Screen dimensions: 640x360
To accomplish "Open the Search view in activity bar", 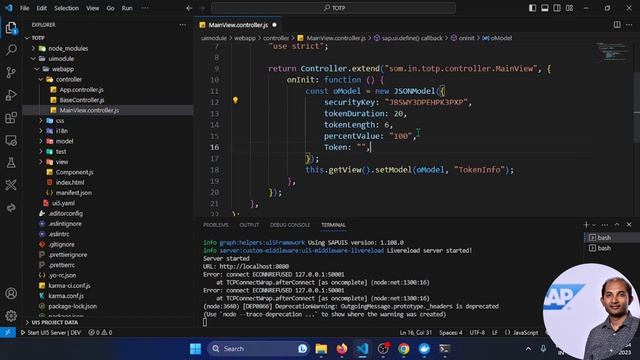I will tap(11, 50).
